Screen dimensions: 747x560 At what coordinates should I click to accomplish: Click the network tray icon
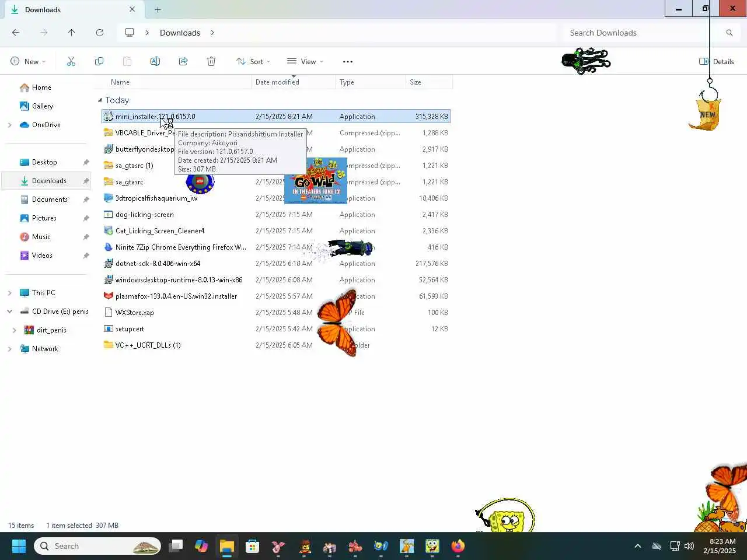(675, 546)
